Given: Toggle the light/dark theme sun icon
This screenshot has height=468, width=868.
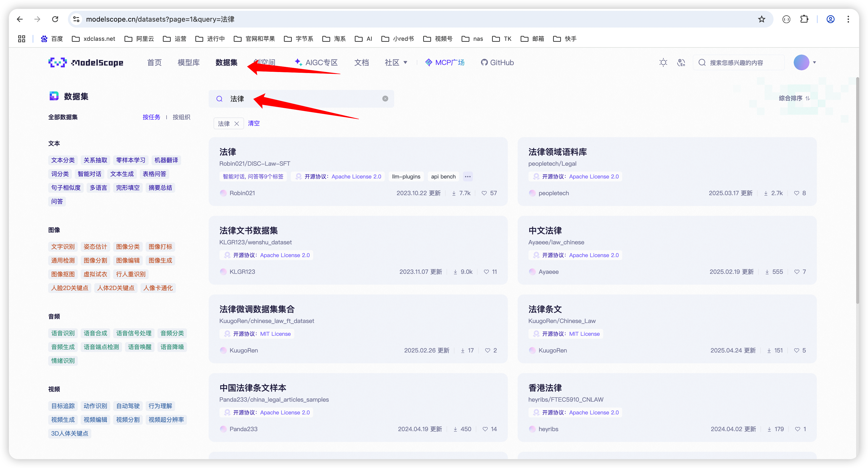Looking at the screenshot, I should coord(663,63).
